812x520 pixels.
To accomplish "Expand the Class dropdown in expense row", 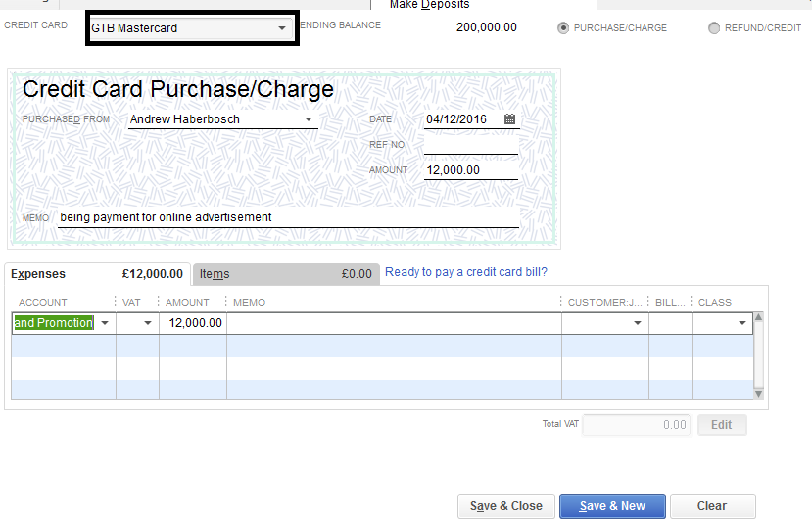I will pyautogui.click(x=741, y=323).
